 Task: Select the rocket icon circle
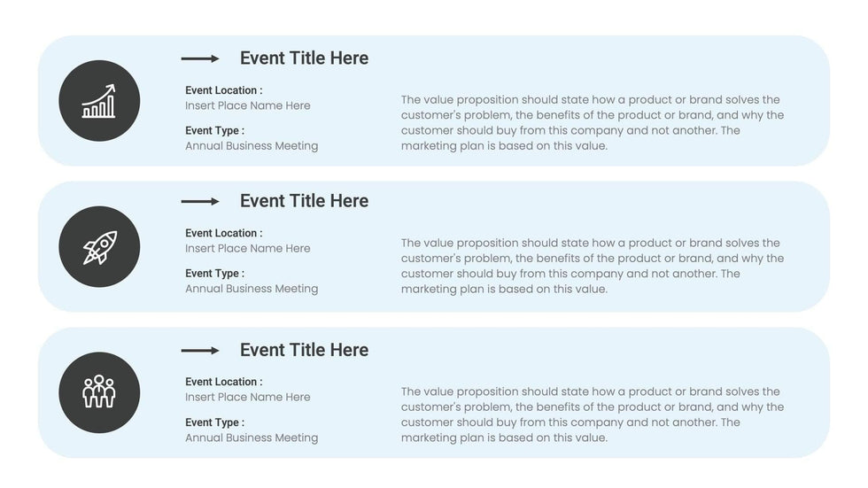99,247
